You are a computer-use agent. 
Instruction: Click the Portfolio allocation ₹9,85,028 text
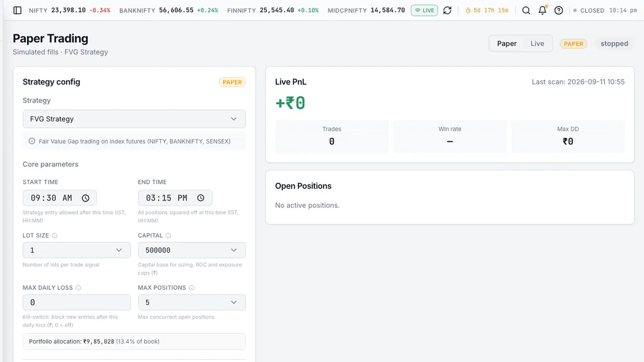[94, 341]
